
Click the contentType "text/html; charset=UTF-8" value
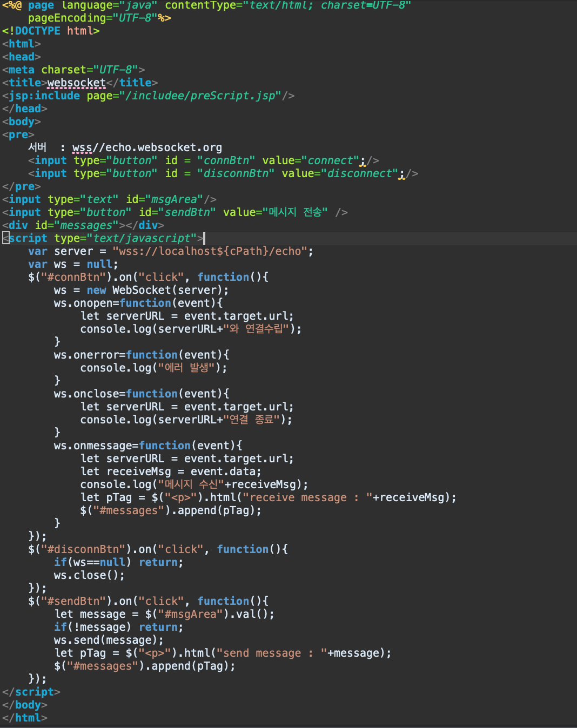pos(327,5)
